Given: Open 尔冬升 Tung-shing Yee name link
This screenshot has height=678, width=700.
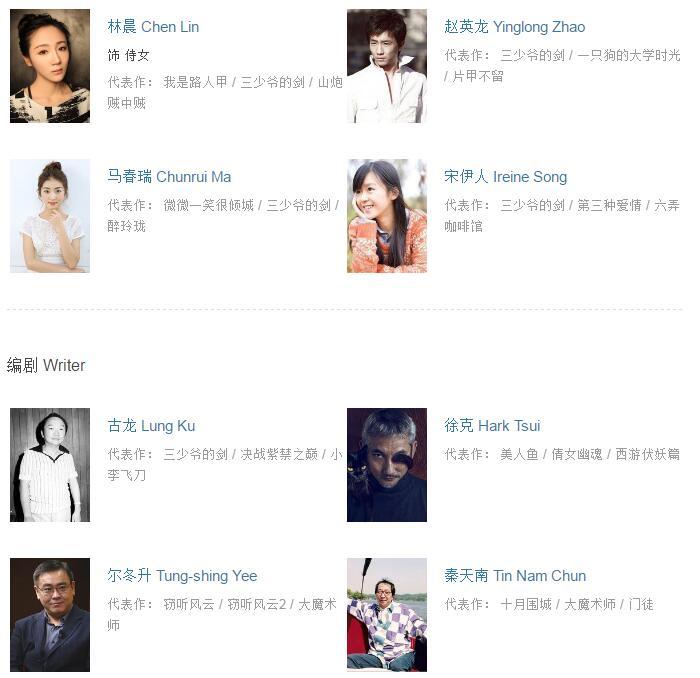Looking at the screenshot, I should (x=182, y=576).
